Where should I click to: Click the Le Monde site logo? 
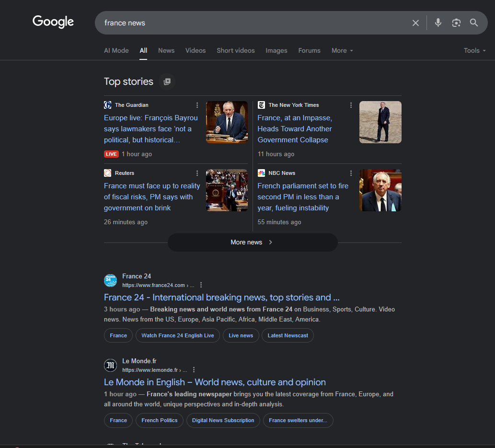click(111, 365)
